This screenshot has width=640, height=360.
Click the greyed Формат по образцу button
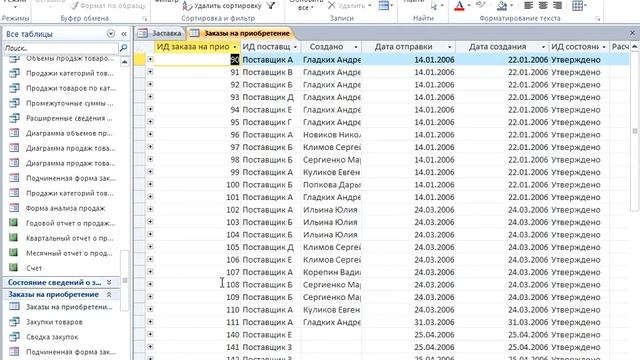109,6
